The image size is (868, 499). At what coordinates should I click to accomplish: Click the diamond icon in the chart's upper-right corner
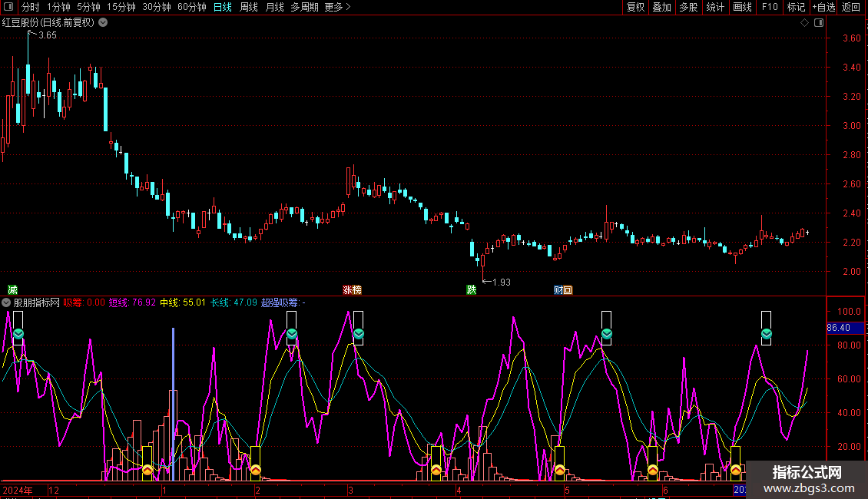point(804,23)
